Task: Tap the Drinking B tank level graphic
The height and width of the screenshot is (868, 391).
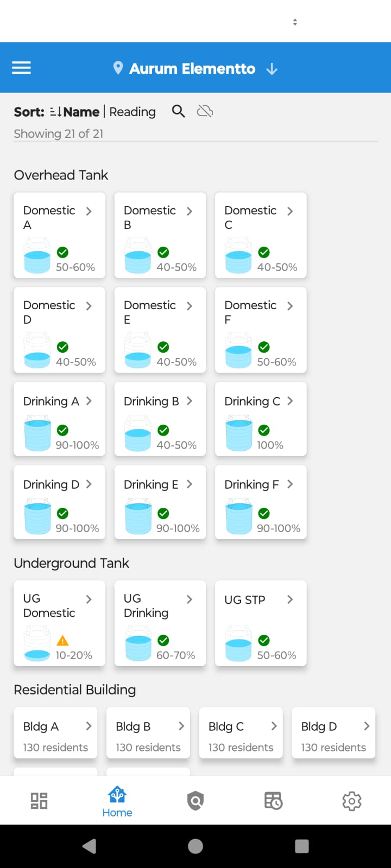Action: [138, 434]
